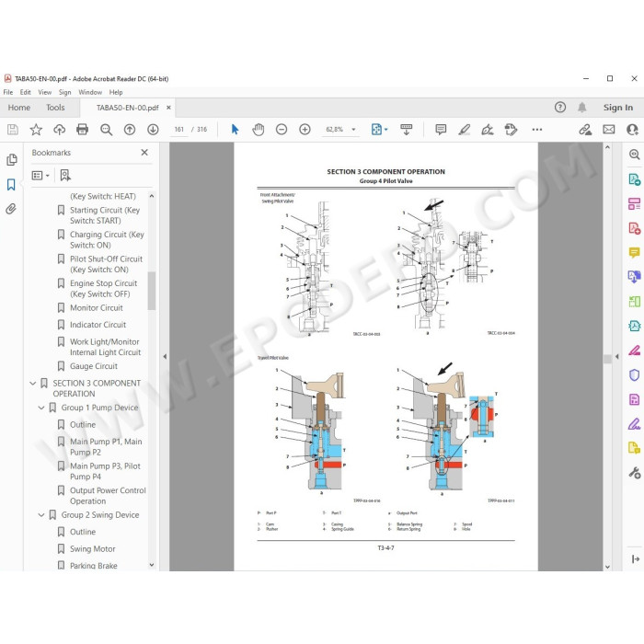Open the Window menu
Screen dimensions: 644x644
point(90,92)
